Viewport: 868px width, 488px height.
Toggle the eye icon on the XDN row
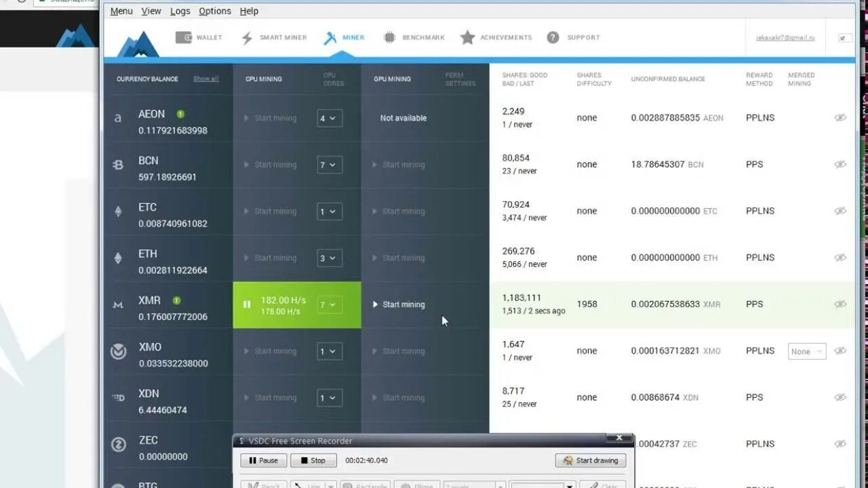pyautogui.click(x=840, y=398)
